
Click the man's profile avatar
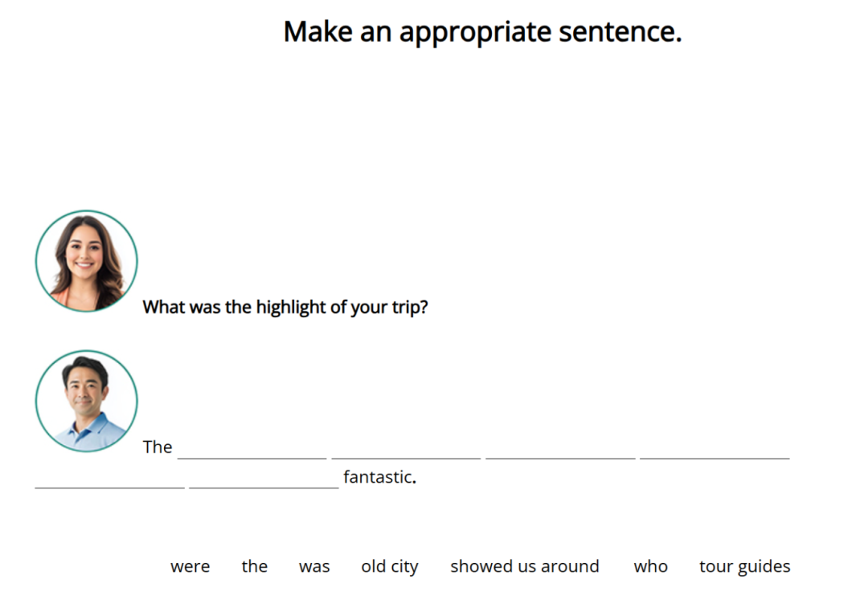pyautogui.click(x=86, y=401)
